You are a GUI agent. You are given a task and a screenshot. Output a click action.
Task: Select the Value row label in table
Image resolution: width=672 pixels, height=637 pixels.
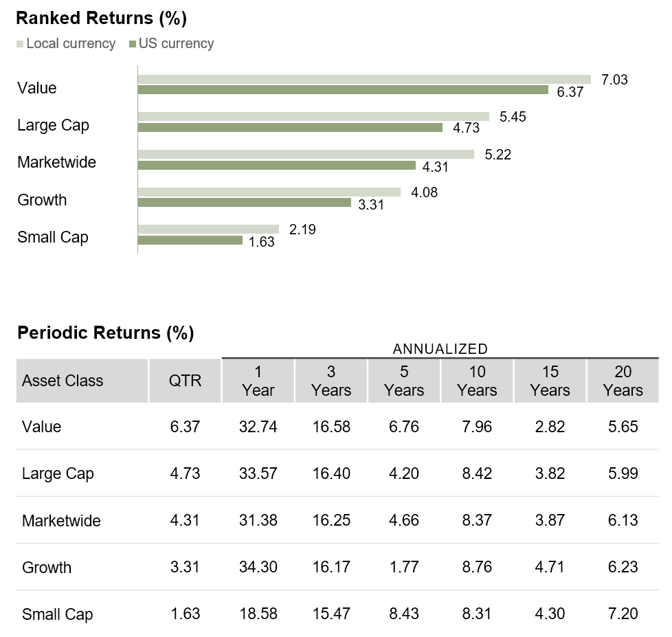coord(41,427)
